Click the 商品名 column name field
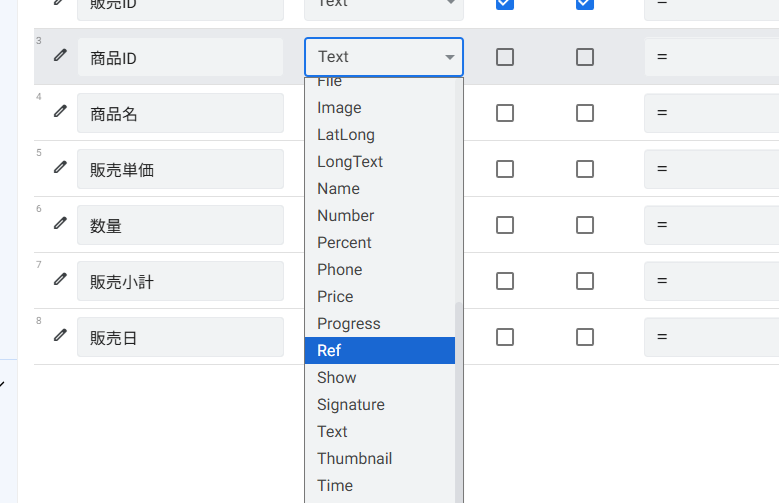 (x=180, y=113)
